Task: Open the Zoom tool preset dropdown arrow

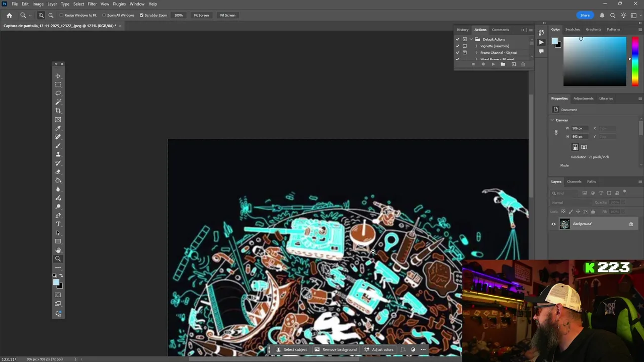Action: coord(30,15)
